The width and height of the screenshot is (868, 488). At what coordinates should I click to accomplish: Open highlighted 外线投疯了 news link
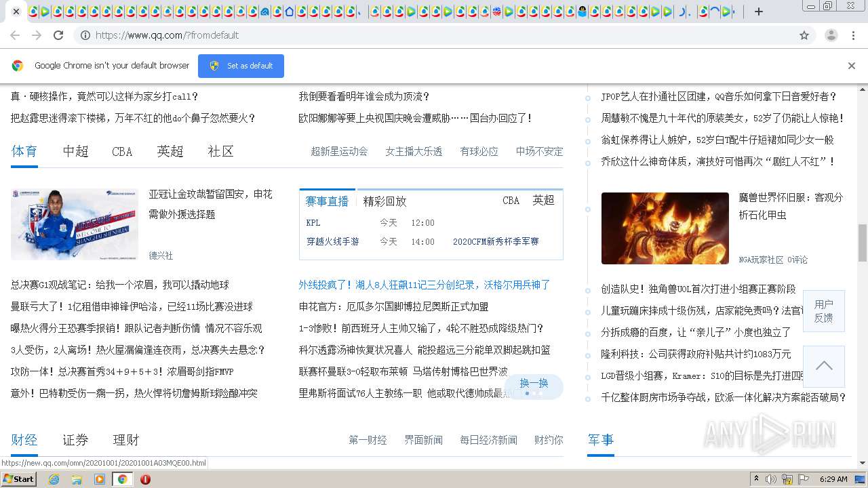tap(425, 285)
